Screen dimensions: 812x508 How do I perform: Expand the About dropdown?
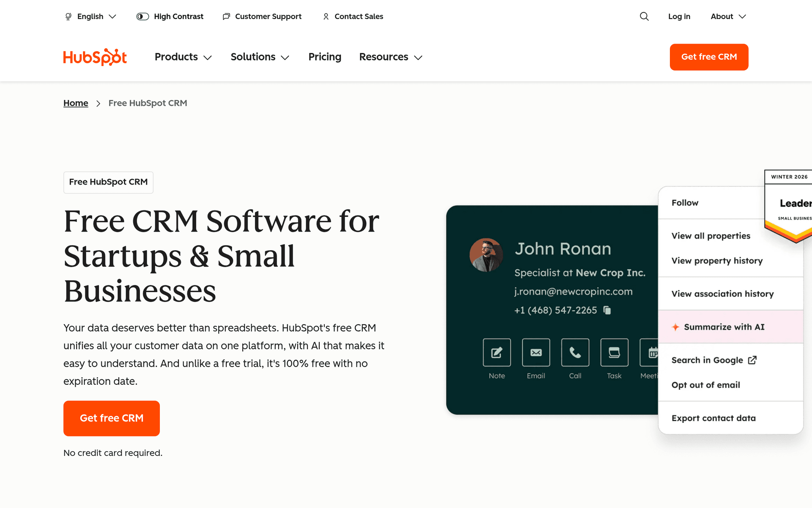(x=727, y=16)
